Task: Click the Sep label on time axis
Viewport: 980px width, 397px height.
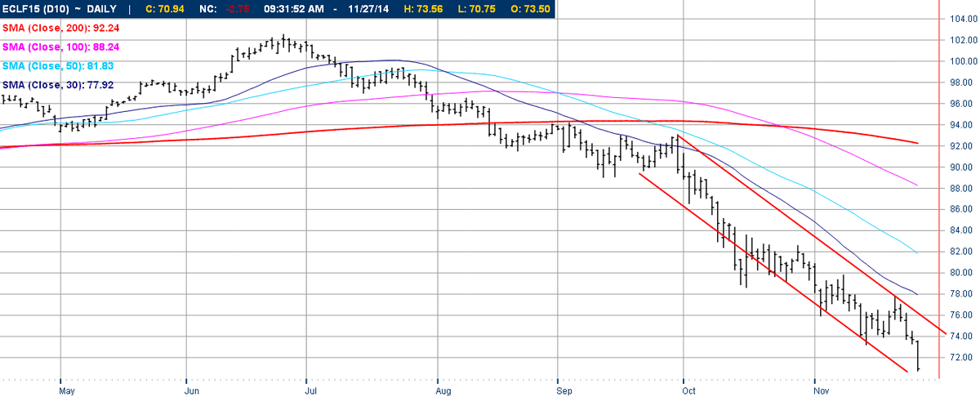Action: (x=565, y=390)
